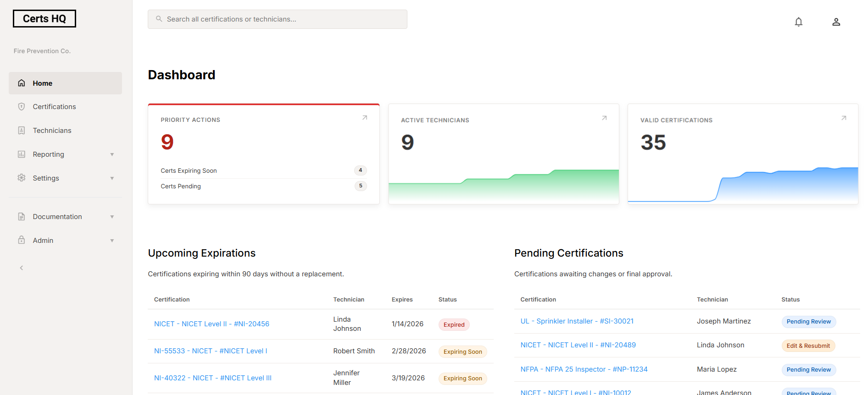Click the Certifications shield icon in sidebar
The image size is (868, 395).
click(x=22, y=107)
